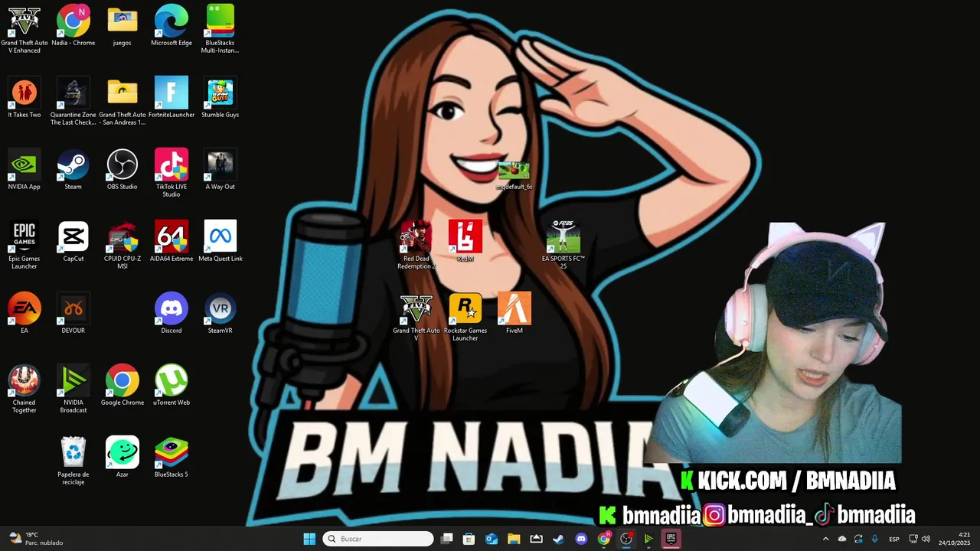Launch Discord from the desktop
The height and width of the screenshot is (551, 980).
click(171, 312)
